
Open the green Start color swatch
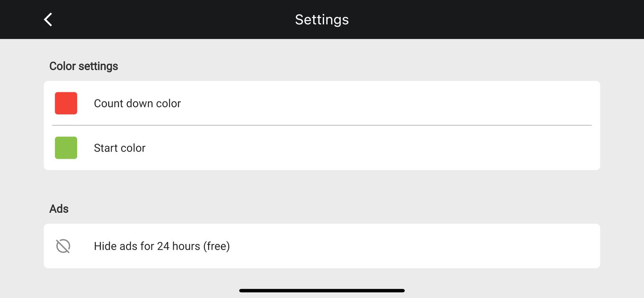(66, 148)
